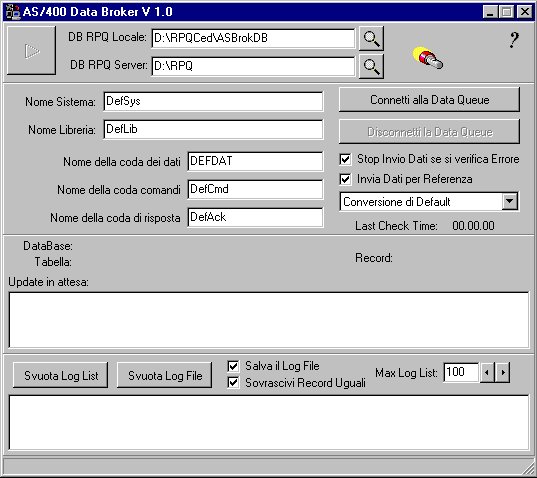Click the DataBase: label

48,246
